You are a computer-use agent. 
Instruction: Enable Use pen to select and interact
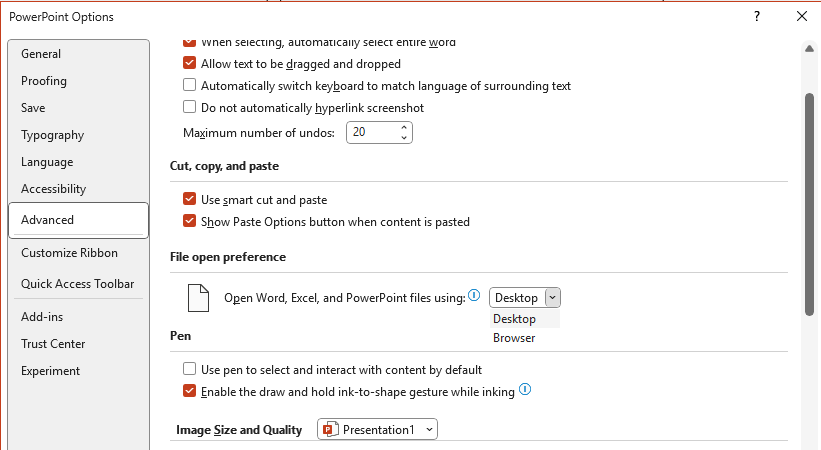(190, 369)
